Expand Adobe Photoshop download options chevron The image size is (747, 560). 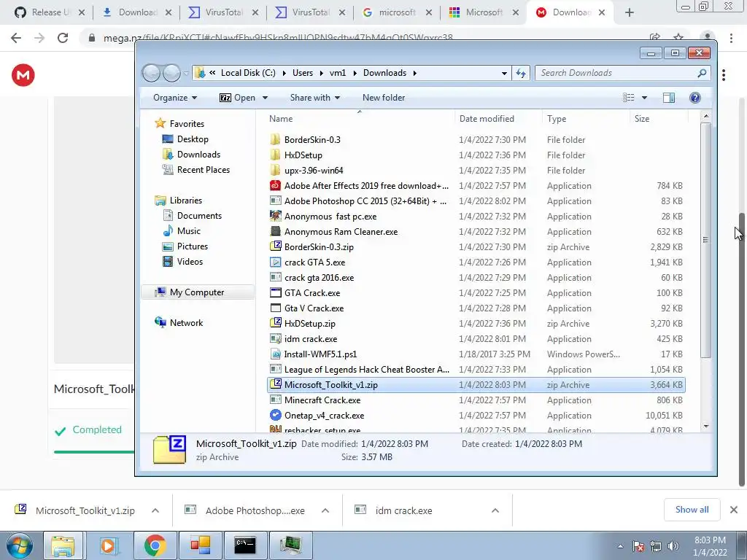click(x=325, y=510)
